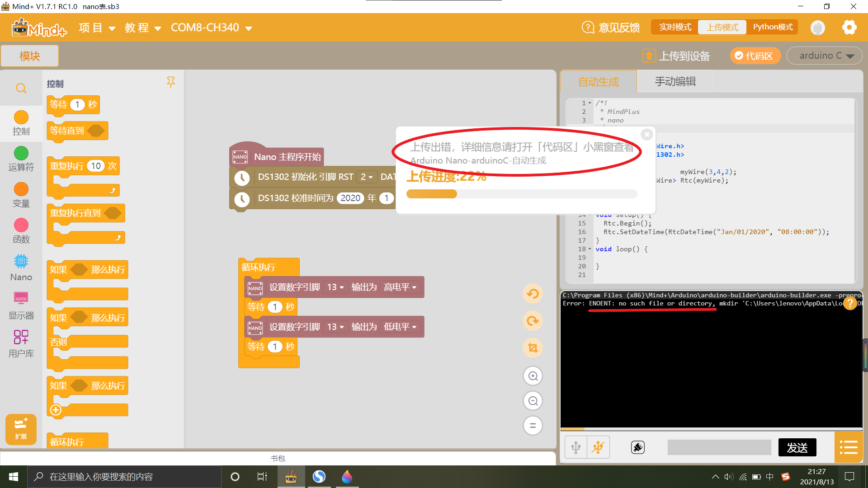
Task: Open Windows Start menu
Action: pos(14,477)
